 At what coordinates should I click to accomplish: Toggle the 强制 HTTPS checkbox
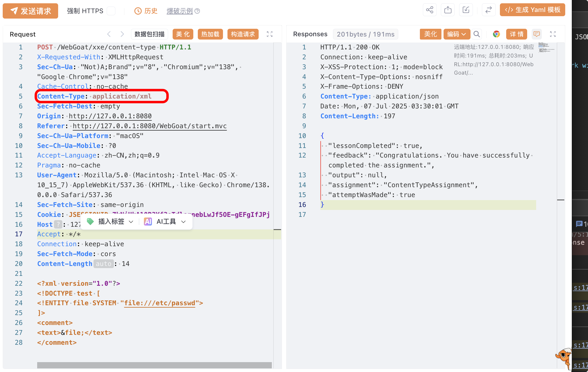[111, 11]
